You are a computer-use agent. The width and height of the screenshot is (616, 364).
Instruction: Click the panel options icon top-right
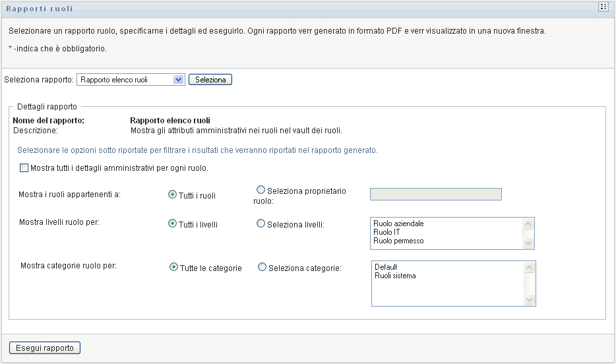[603, 7]
